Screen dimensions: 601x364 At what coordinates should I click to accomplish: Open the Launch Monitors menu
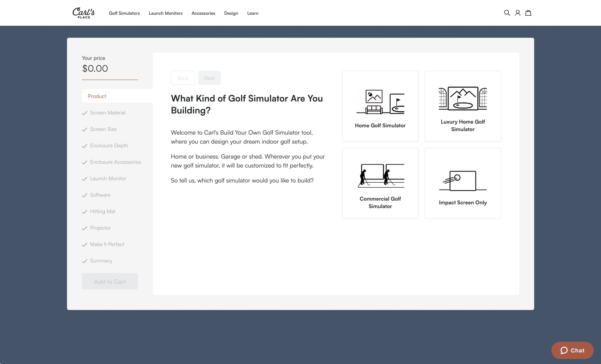point(166,13)
